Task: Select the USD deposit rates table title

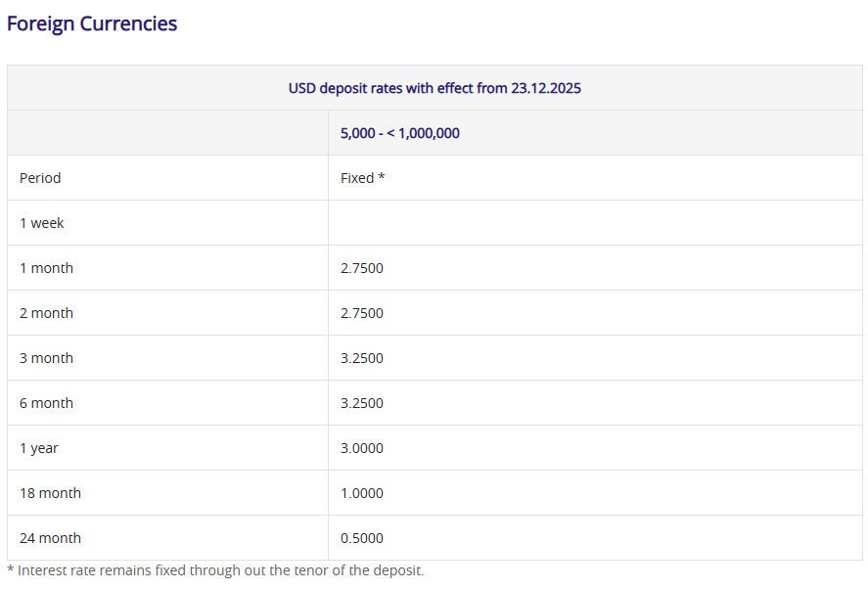Action: tap(434, 88)
